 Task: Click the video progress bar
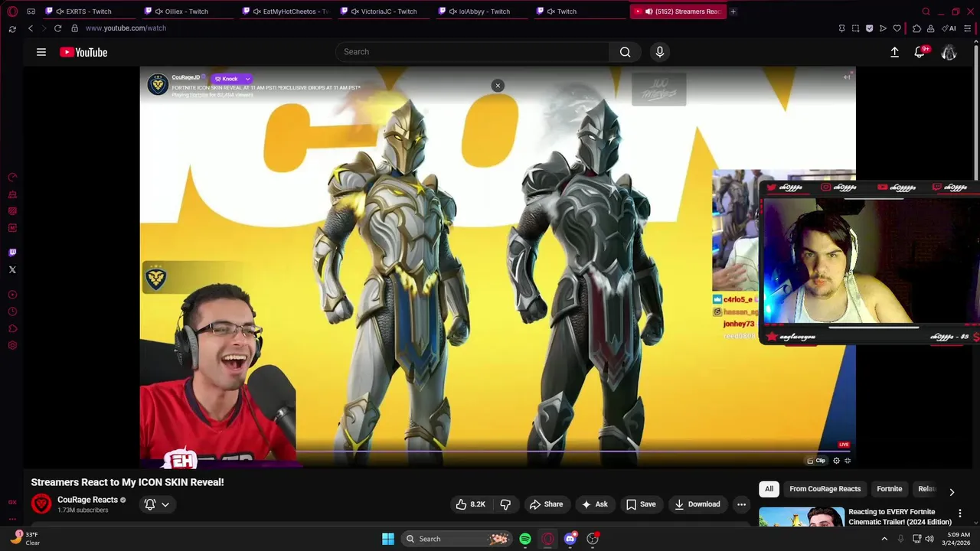498,452
